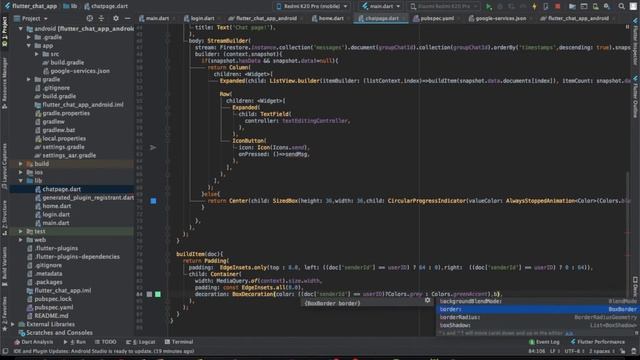
Task: Open the Search Everywhere magnifier icon
Action: click(621, 6)
